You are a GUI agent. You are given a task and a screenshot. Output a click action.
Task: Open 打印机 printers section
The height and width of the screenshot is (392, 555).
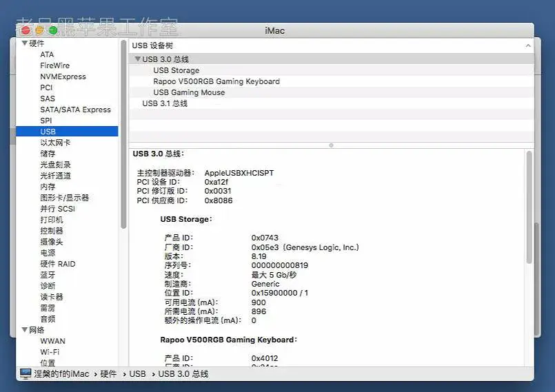(x=52, y=220)
